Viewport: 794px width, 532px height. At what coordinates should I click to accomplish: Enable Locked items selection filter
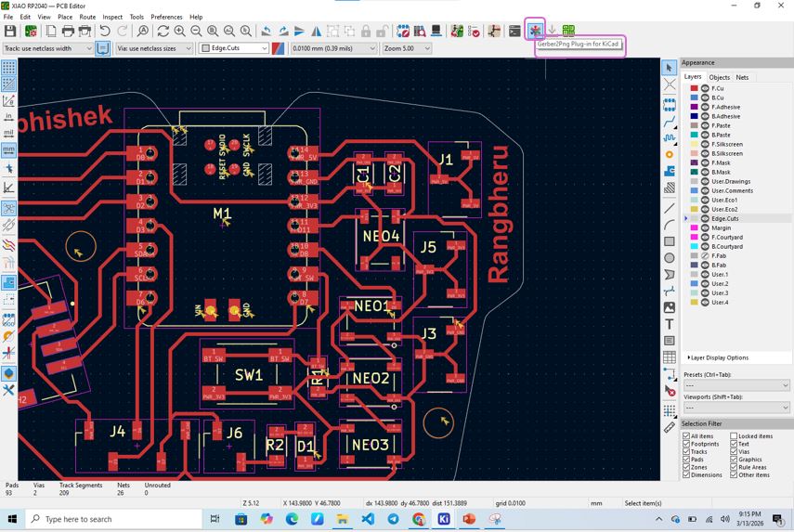(x=734, y=435)
